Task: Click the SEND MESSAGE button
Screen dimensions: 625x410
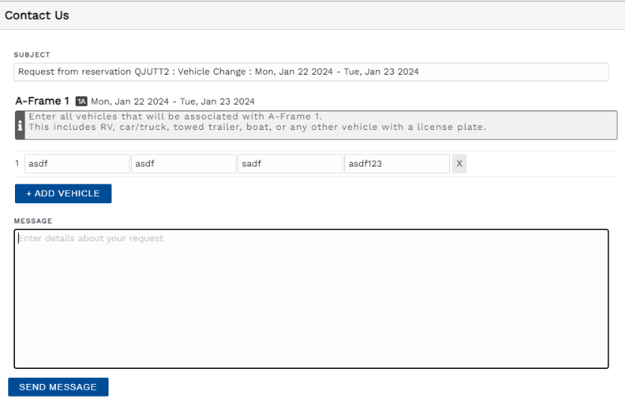Action: (58, 387)
